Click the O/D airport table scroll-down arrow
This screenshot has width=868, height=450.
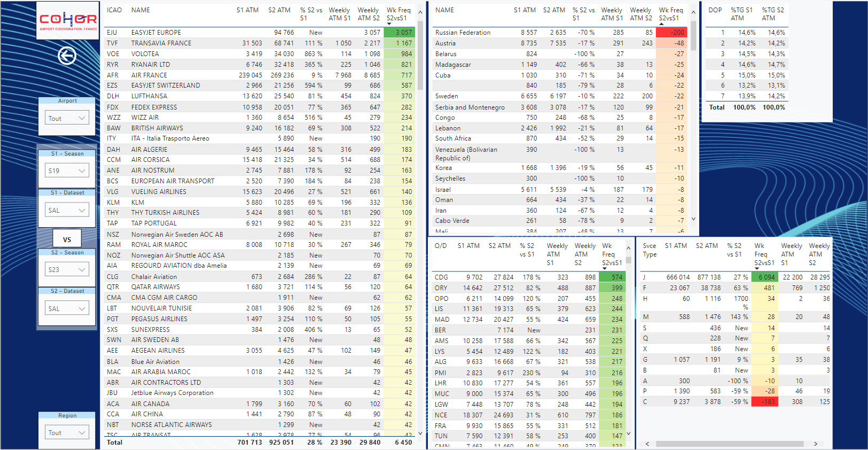[628, 433]
